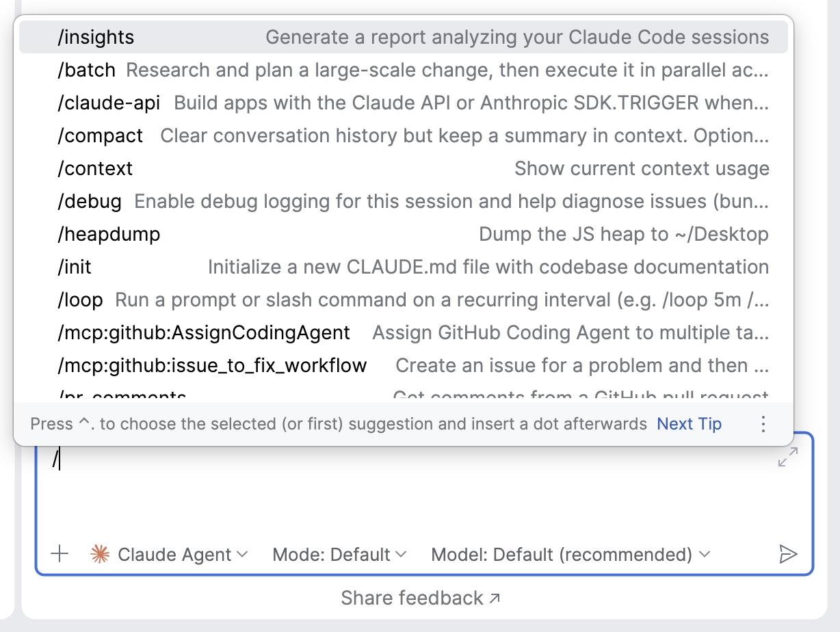
Task: Click the Claude Agent starburst logo
Action: click(x=101, y=554)
